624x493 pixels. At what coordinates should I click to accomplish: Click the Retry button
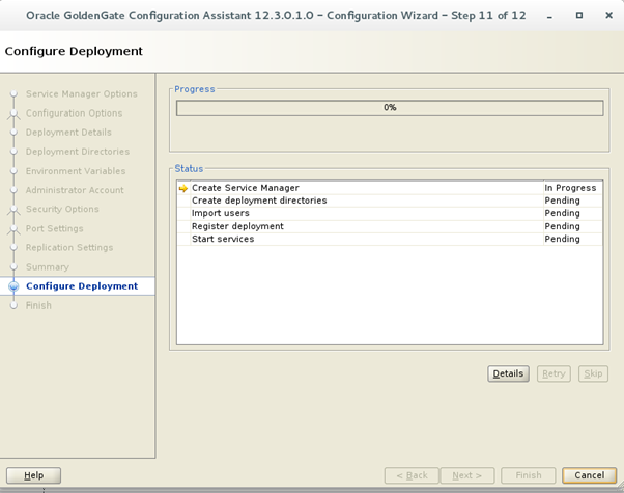pyautogui.click(x=554, y=374)
